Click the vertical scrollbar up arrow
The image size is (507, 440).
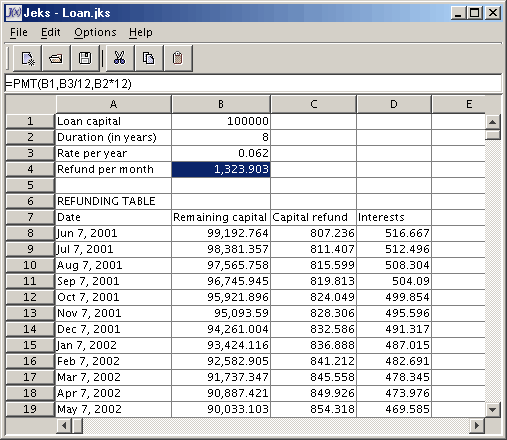[493, 122]
